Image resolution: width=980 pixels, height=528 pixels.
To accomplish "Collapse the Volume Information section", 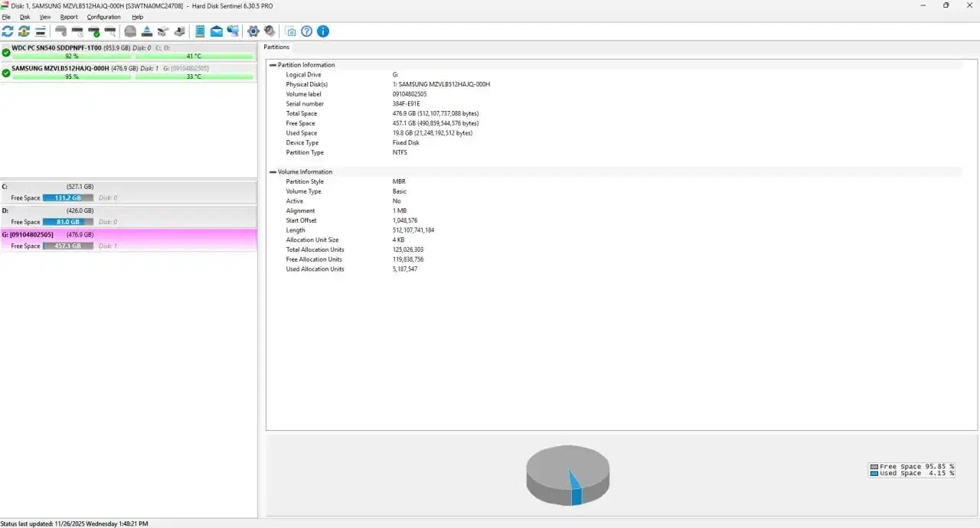I will [273, 172].
